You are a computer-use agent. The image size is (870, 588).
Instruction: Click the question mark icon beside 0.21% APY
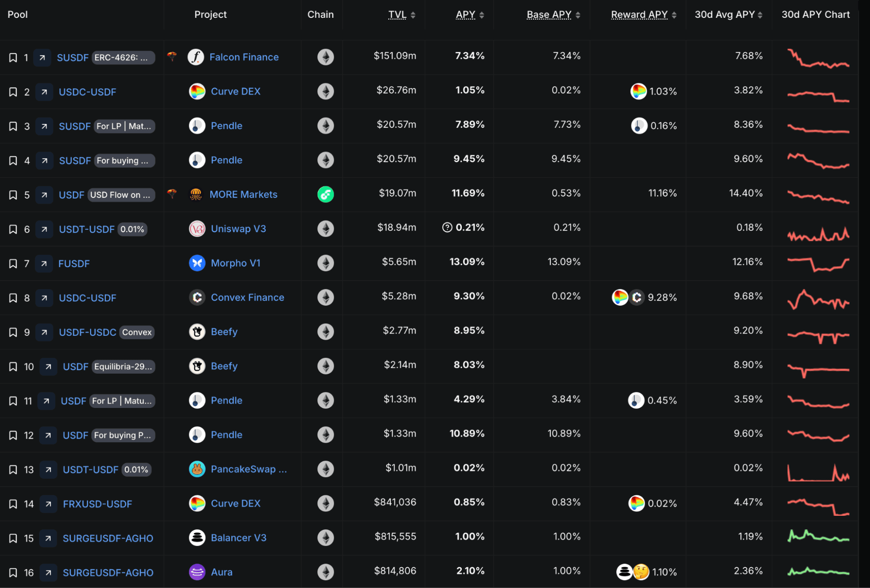(x=447, y=227)
